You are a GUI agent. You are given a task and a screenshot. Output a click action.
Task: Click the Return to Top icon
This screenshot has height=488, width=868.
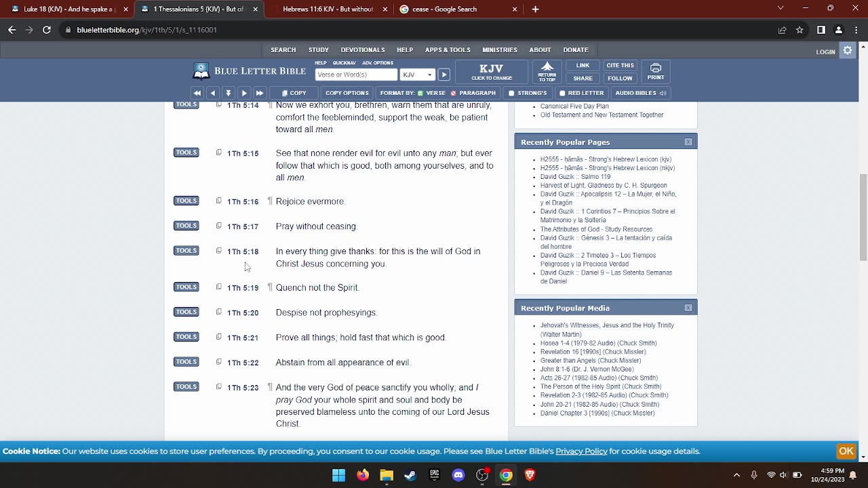547,71
